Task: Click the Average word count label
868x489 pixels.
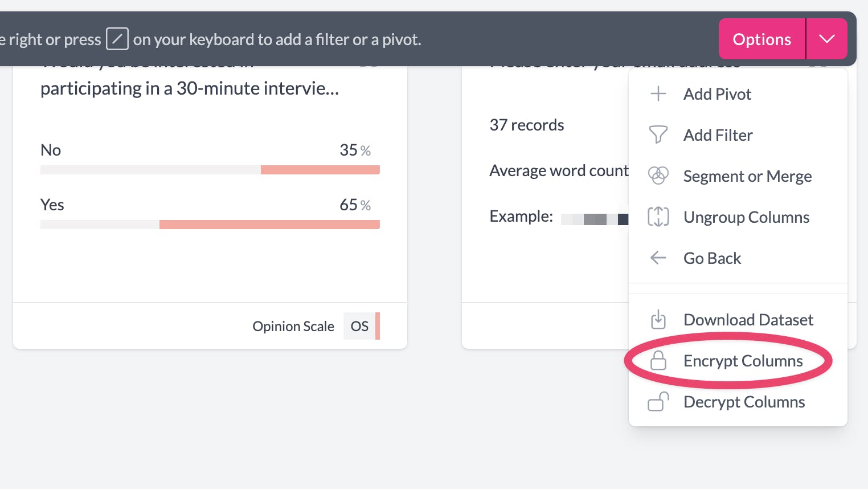Action: 558,170
